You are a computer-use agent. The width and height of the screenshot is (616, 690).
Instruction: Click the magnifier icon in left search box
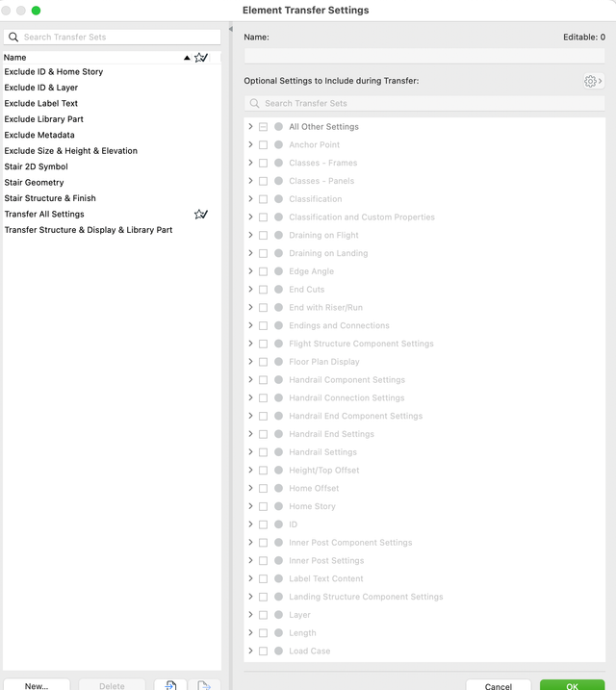click(x=13, y=38)
